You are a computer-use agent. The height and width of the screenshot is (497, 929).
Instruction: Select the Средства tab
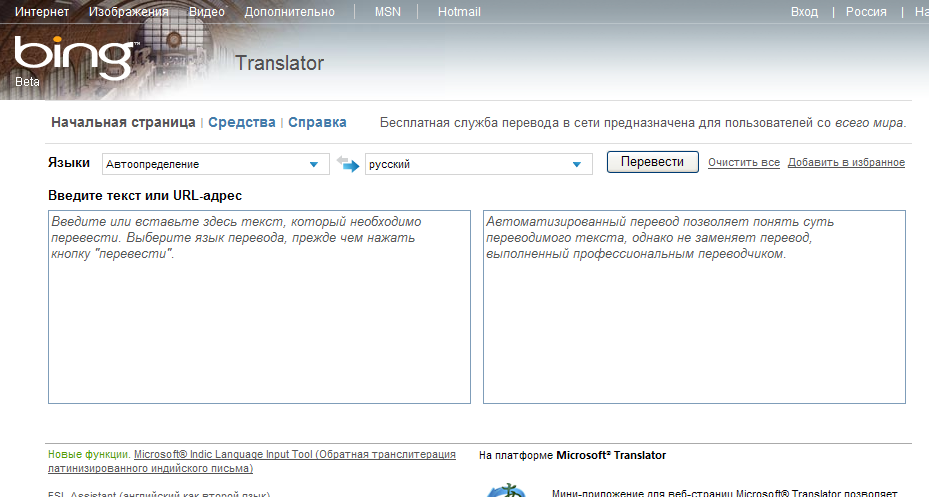click(242, 123)
